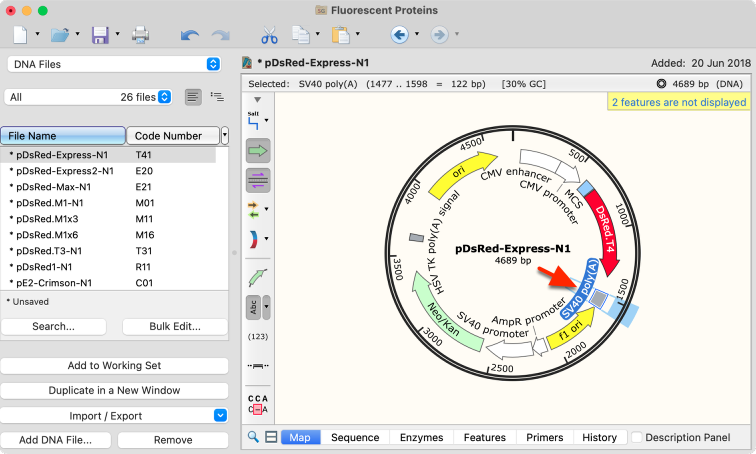
Task: Open dropdown arrow next to Copy icon
Action: [317, 34]
